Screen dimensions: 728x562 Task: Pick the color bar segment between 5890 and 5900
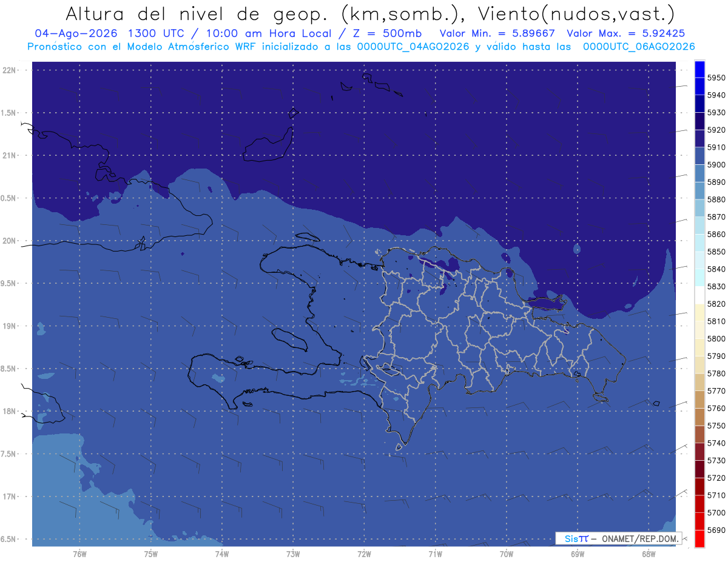699,173
